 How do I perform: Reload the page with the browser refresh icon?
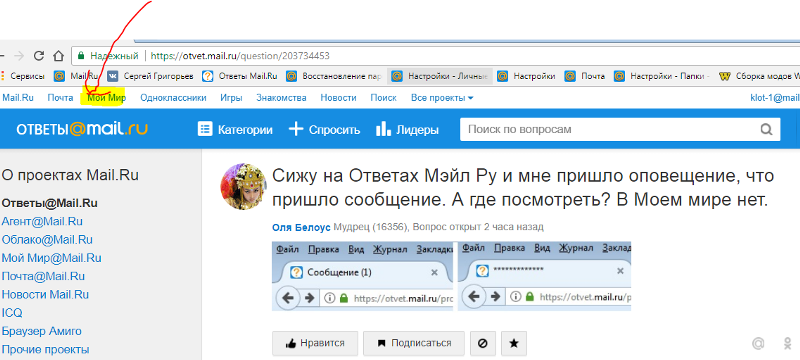39,56
